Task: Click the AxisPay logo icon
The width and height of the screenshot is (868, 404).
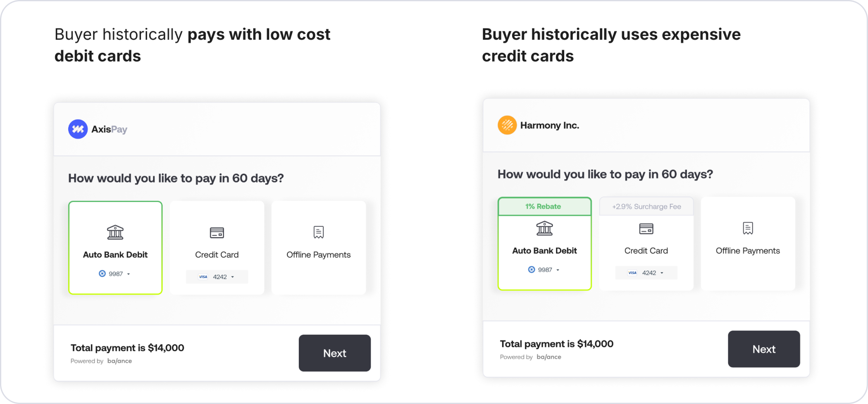Action: pos(78,129)
